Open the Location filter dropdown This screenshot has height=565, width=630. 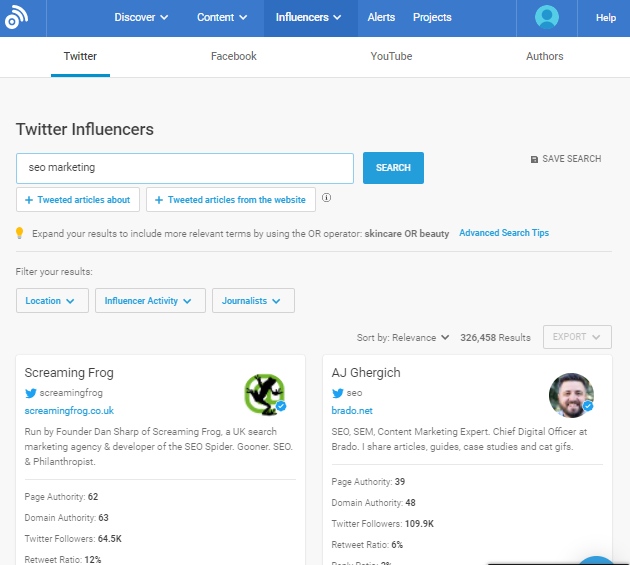[x=52, y=301]
